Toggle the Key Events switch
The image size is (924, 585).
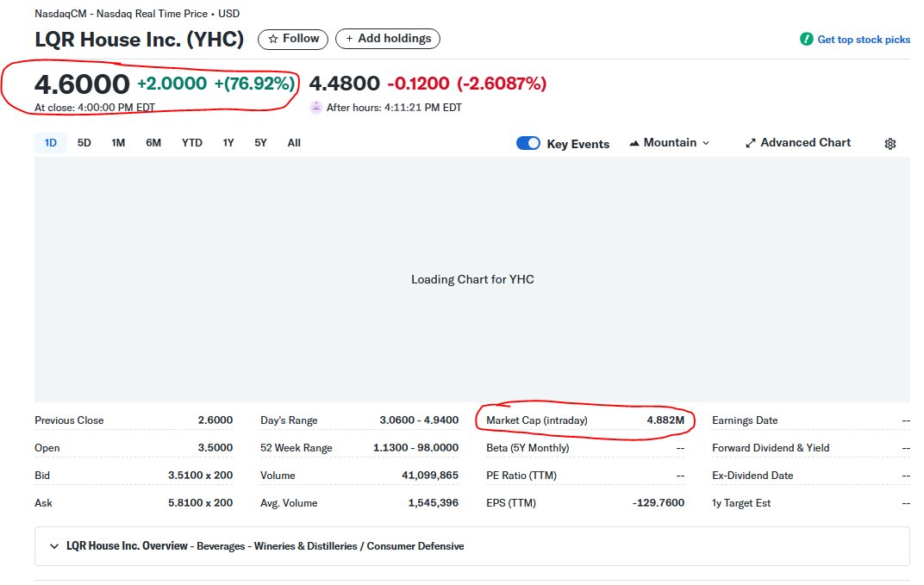(528, 143)
